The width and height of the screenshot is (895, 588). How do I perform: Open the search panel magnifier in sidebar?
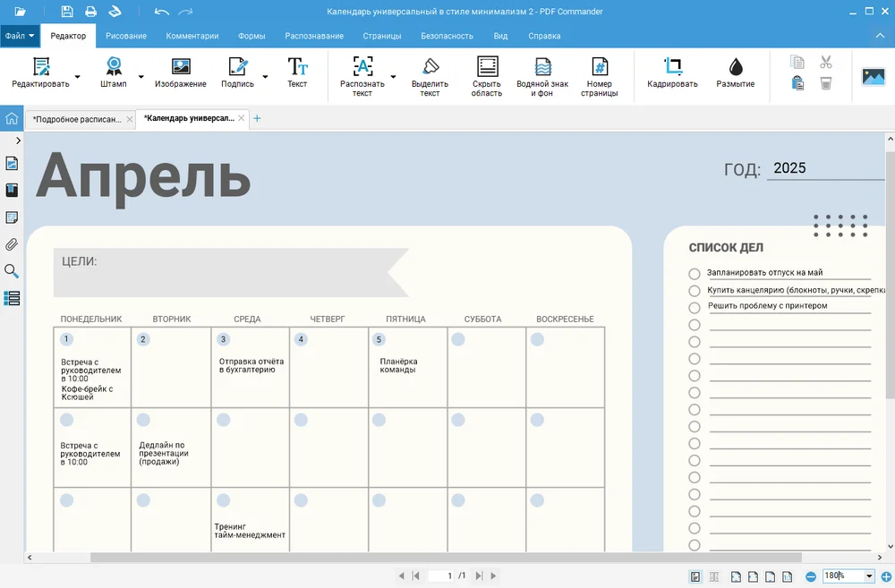[12, 271]
